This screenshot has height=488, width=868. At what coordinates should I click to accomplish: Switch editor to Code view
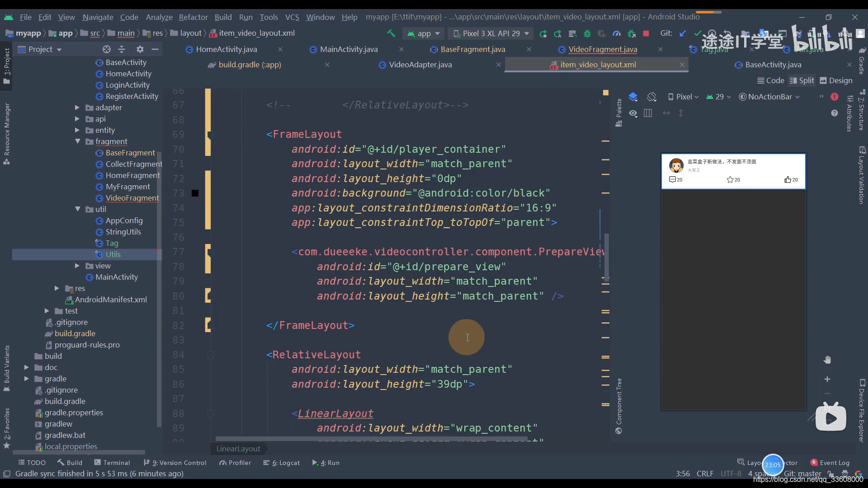771,80
